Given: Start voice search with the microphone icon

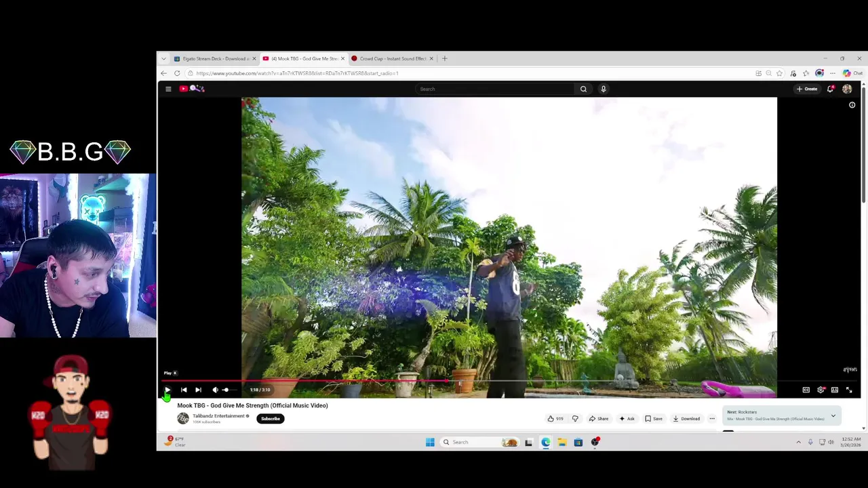Looking at the screenshot, I should point(603,89).
